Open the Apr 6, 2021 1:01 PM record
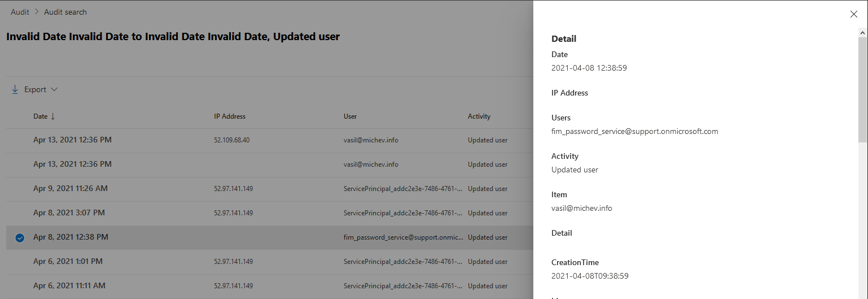Viewport: 868px width, 299px height. pos(68,261)
